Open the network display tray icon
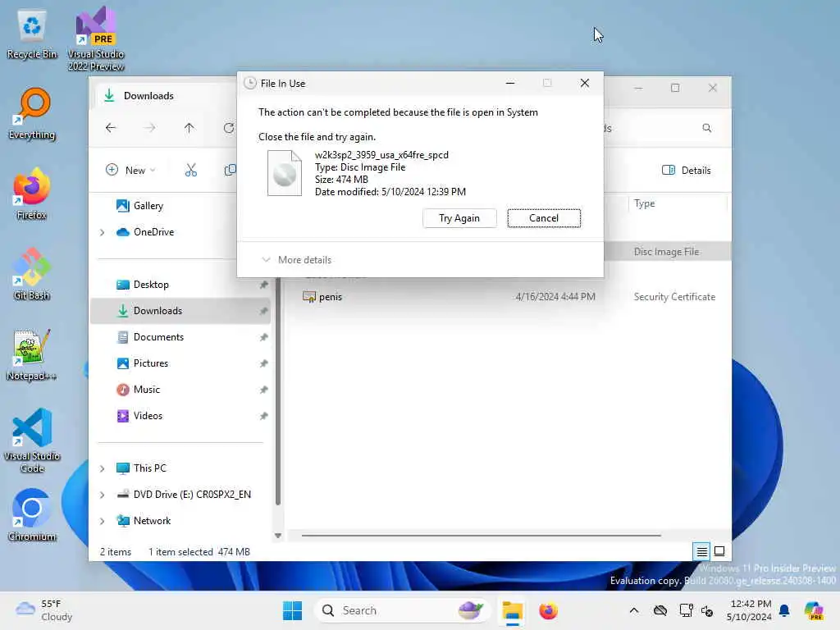This screenshot has height=630, width=840. [x=685, y=610]
